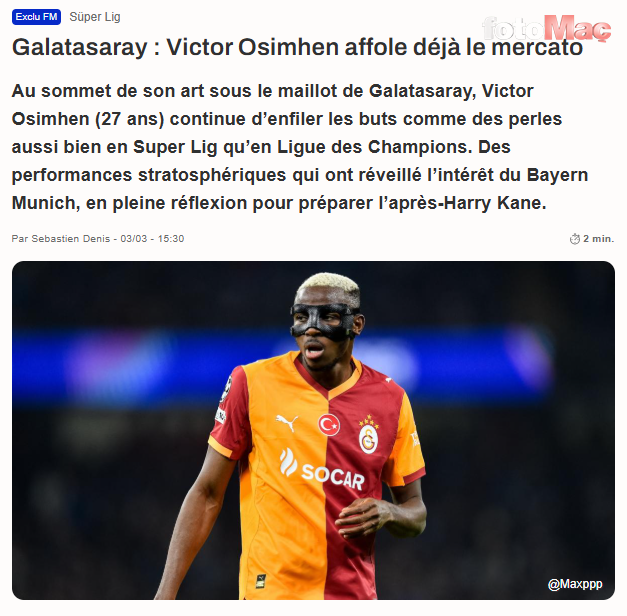Click the Champions League sleeve patch
The image size is (627, 616).
[x=227, y=389]
